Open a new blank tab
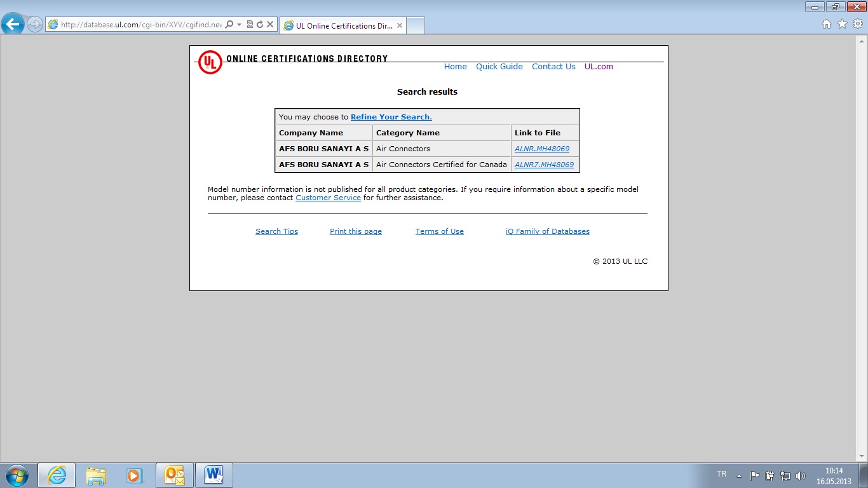This screenshot has height=488, width=868. (x=415, y=25)
